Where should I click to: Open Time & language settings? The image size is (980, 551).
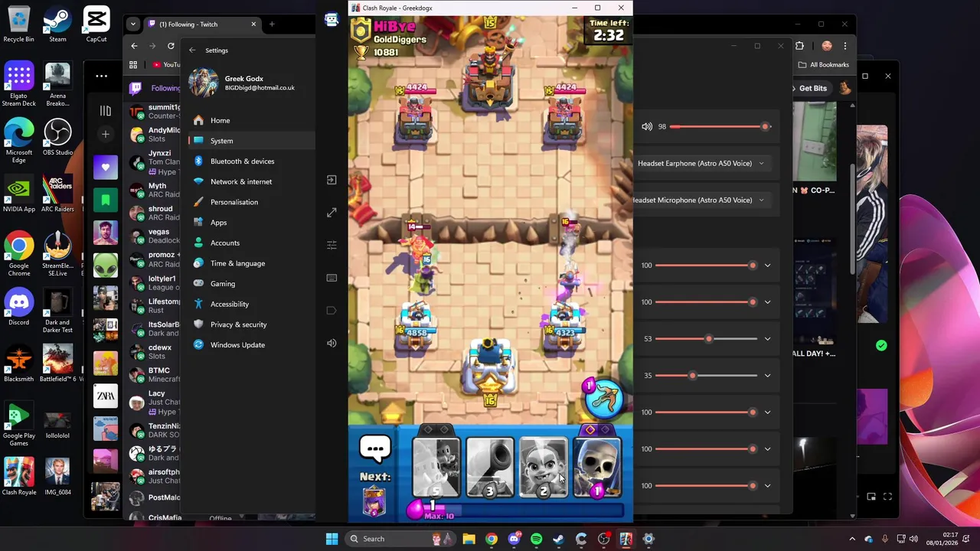[251, 263]
